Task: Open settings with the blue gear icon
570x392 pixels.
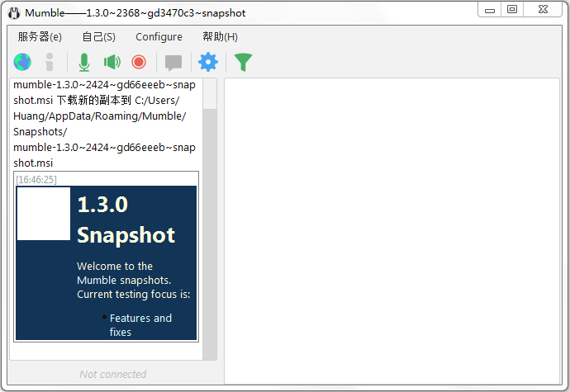Action: coord(208,62)
